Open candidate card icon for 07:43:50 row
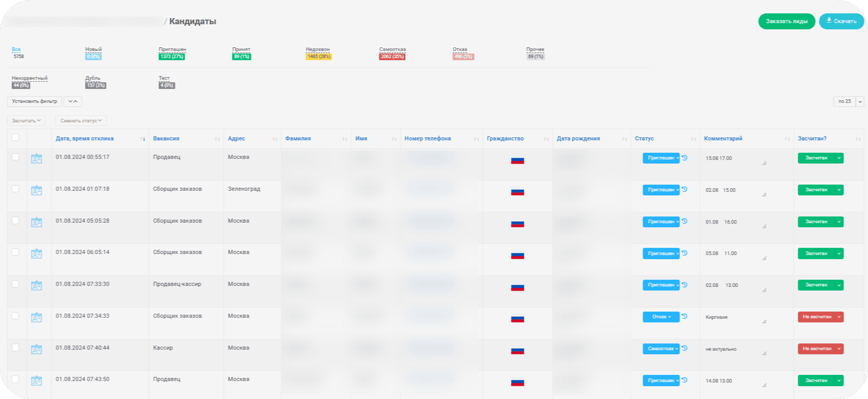 (36, 381)
